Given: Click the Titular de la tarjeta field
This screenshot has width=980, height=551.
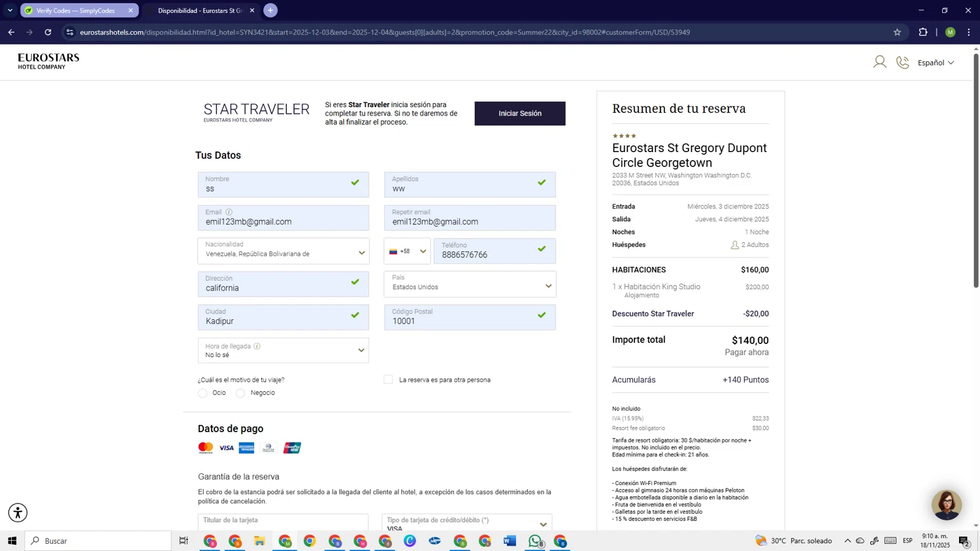Looking at the screenshot, I should tap(284, 522).
